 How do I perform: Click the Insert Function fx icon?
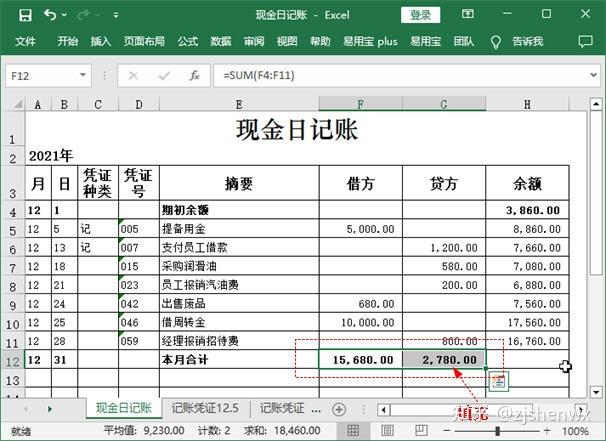(194, 76)
